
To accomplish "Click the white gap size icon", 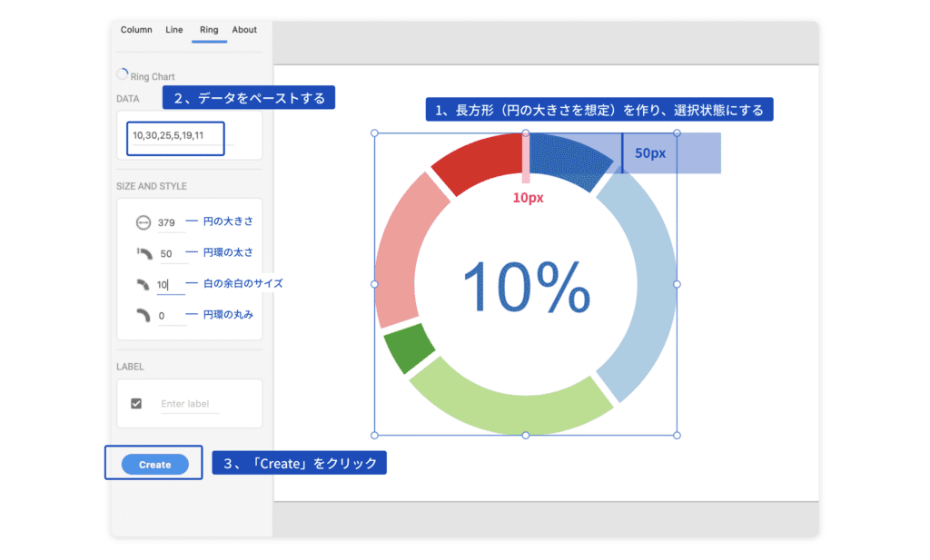I will click(x=145, y=284).
